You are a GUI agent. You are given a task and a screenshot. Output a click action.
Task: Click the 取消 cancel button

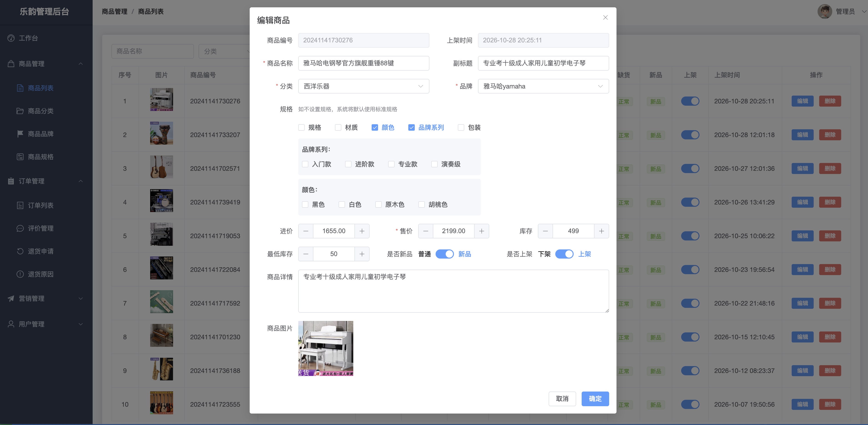pos(562,399)
